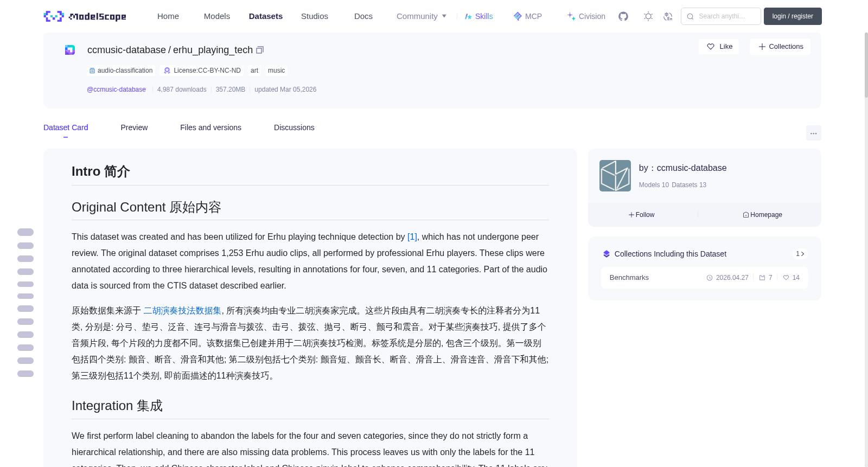Add dataset to Collections
The width and height of the screenshot is (868, 467).
tap(780, 47)
